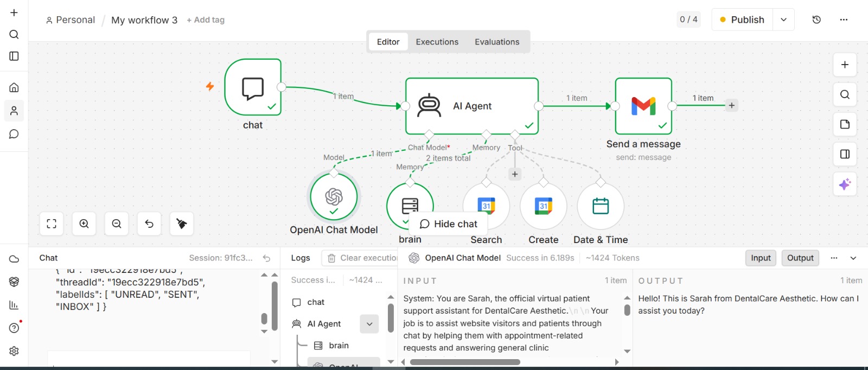Select the Gmail Send a message node
Image resolution: width=868 pixels, height=370 pixels.
pyautogui.click(x=643, y=106)
